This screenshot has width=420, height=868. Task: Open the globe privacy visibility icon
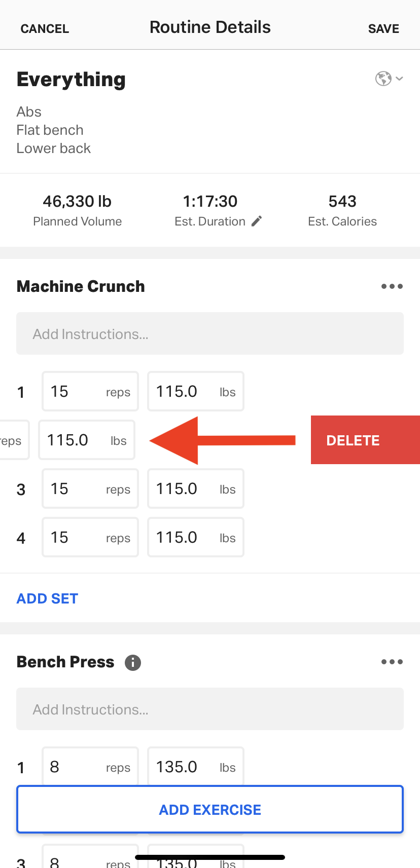(x=383, y=79)
